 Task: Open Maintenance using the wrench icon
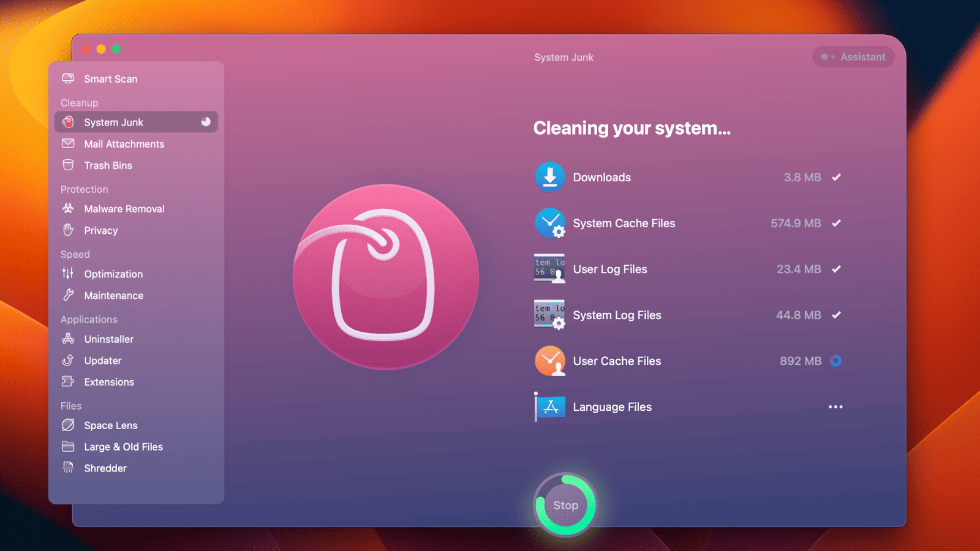pos(68,295)
